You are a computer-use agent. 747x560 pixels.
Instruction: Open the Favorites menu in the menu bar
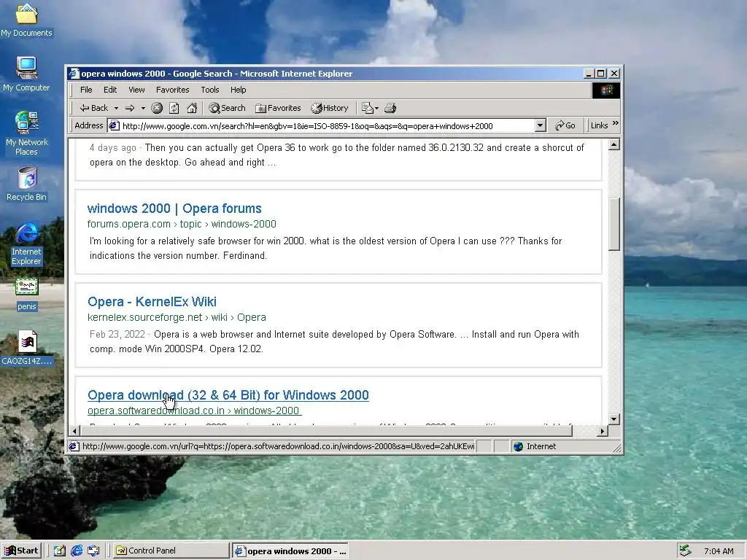(172, 90)
